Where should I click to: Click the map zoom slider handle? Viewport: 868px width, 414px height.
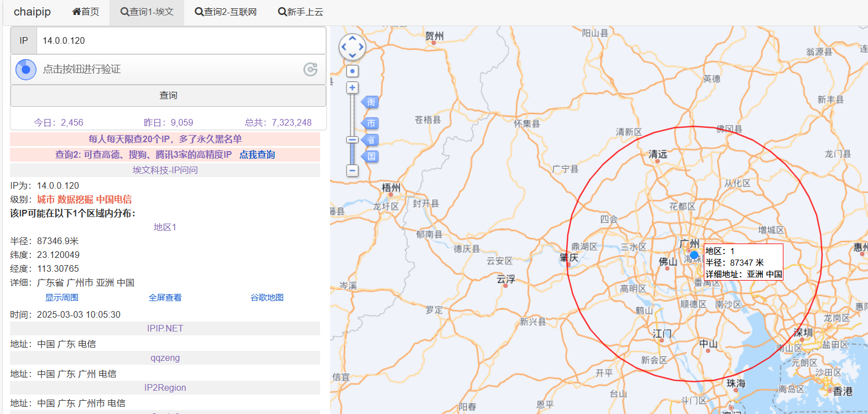point(352,140)
